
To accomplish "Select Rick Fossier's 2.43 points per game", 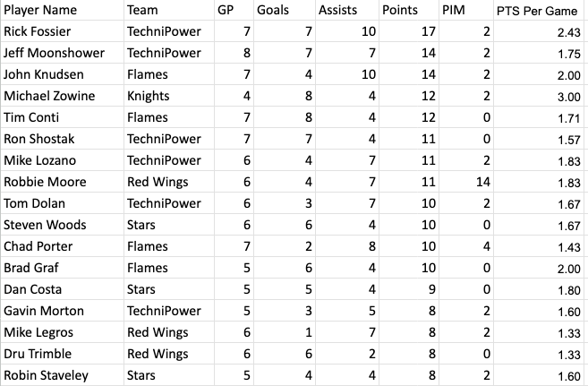I will click(540, 31).
